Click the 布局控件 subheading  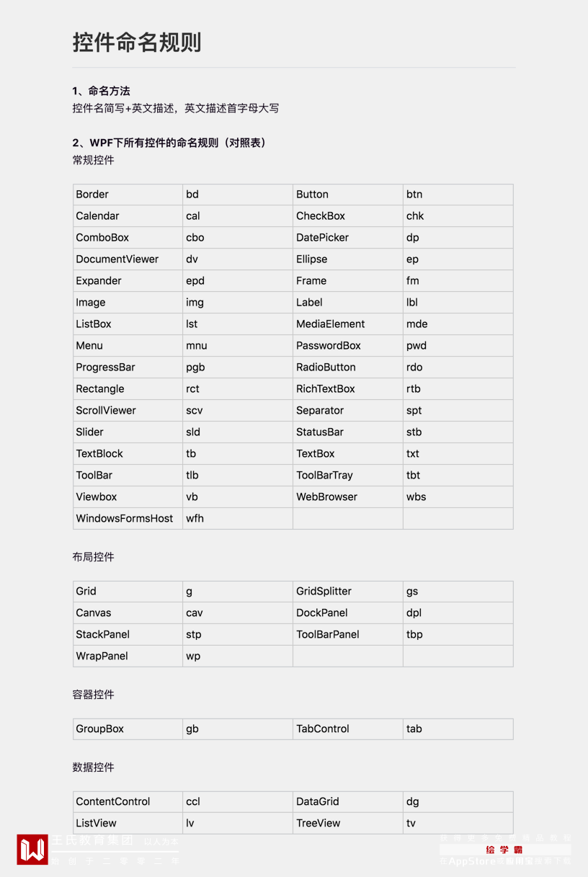pos(93,557)
